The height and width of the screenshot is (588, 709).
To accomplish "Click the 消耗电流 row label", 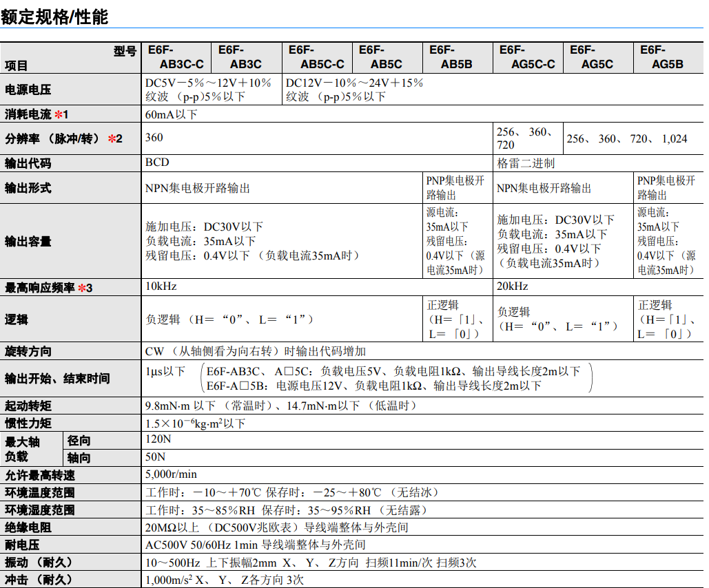I will tap(36, 114).
